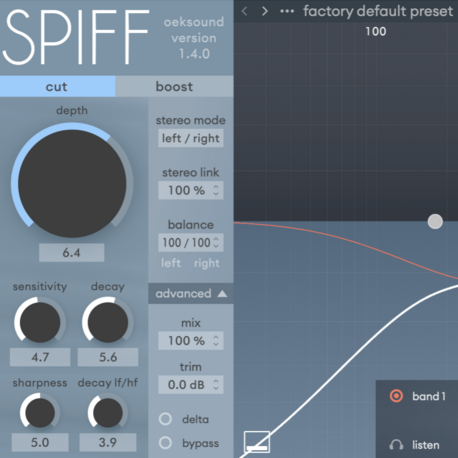Click the listen headphones icon
The width and height of the screenshot is (458, 458).
coord(396,445)
